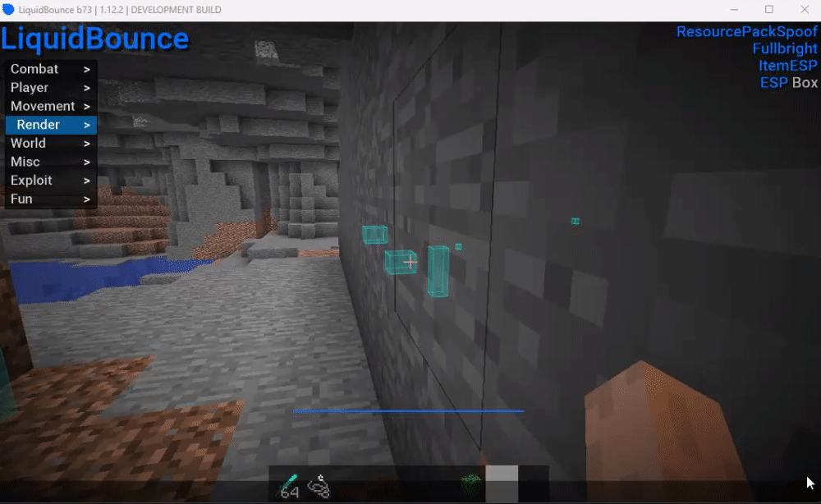The width and height of the screenshot is (821, 504).
Task: Click the cyan ESP box at crosshair
Action: click(x=401, y=262)
